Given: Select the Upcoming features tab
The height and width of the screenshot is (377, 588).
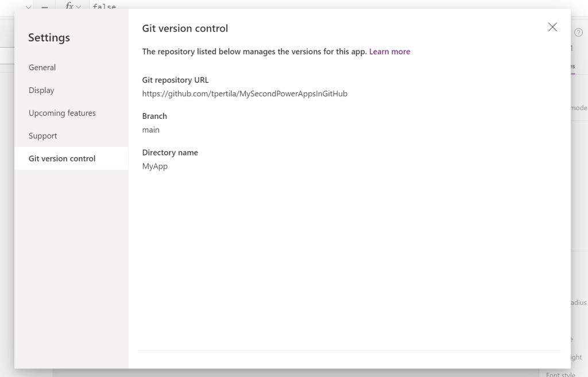Looking at the screenshot, I should point(62,113).
